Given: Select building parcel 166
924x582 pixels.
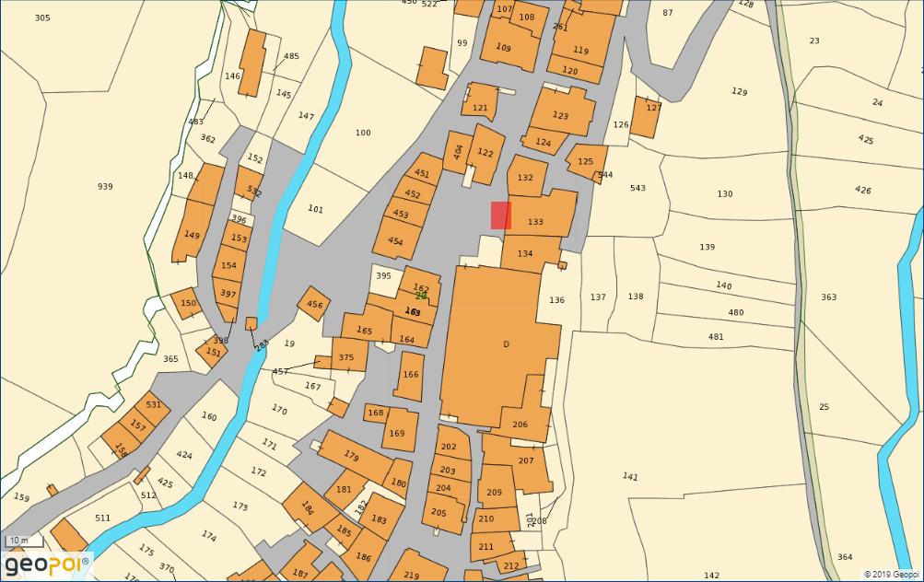Looking at the screenshot, I should click(x=410, y=376).
